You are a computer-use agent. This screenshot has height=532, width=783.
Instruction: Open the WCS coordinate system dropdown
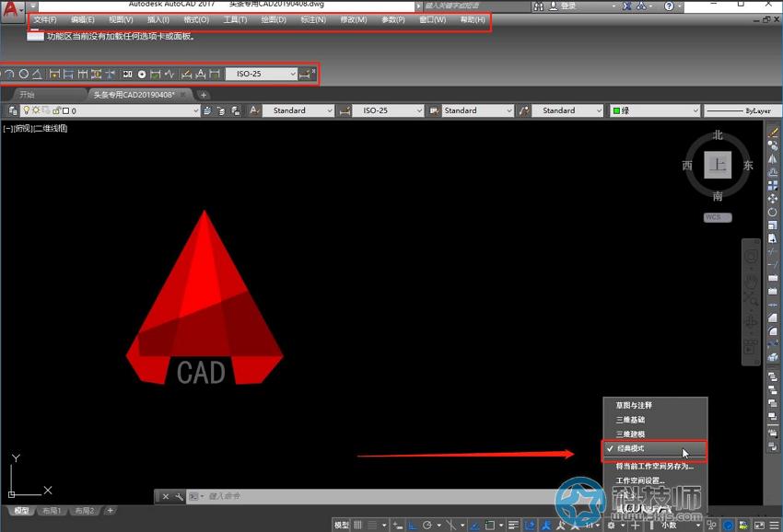[x=718, y=217]
